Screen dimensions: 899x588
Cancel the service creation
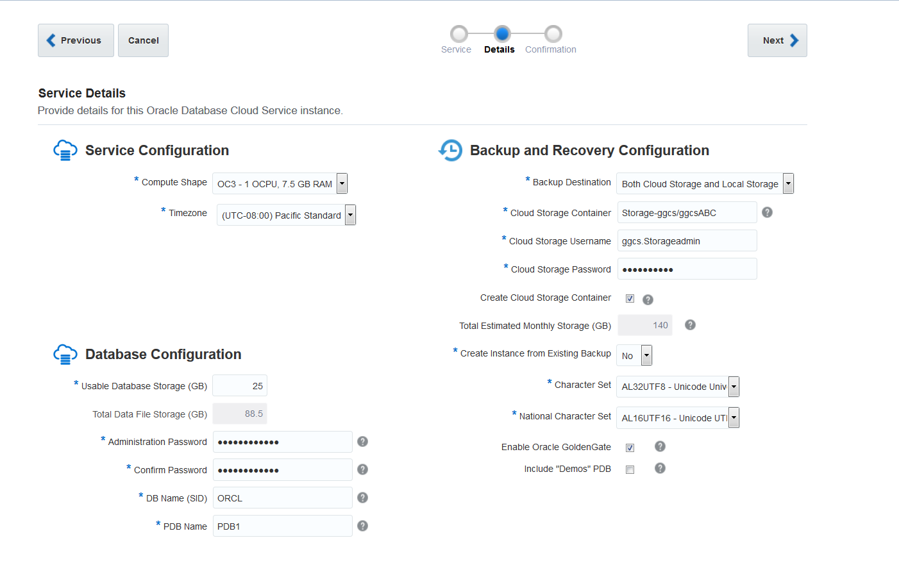142,40
